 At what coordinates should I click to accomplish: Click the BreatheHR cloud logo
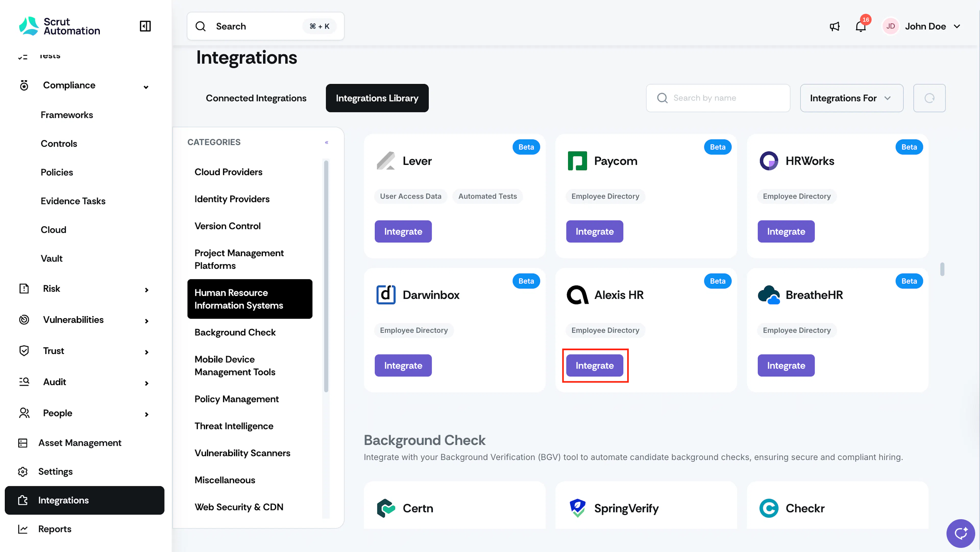point(768,295)
